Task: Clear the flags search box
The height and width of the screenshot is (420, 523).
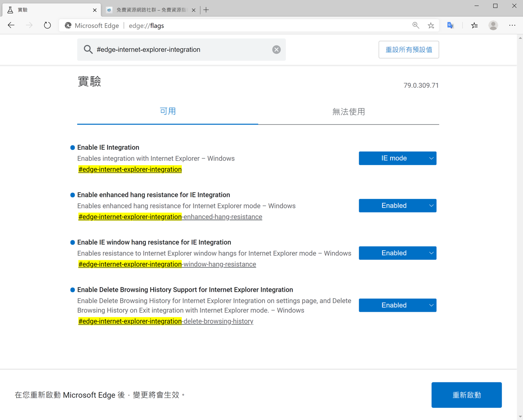Action: (x=277, y=49)
